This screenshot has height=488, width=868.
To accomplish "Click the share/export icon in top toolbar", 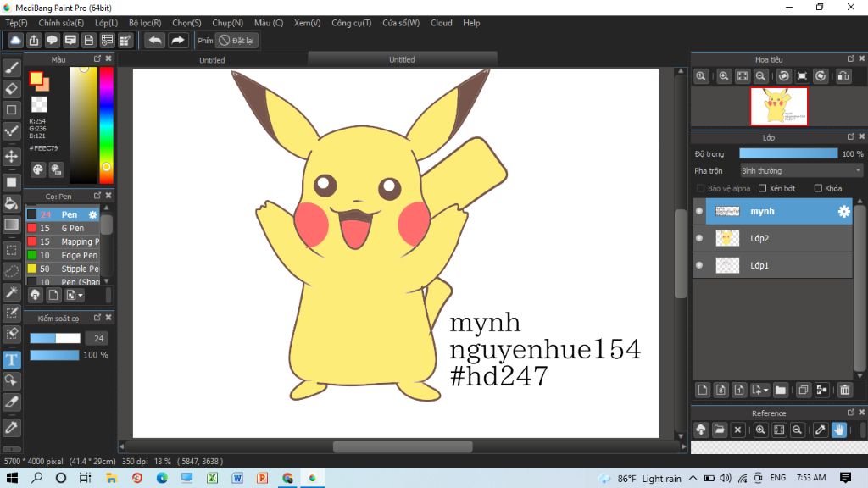I will point(34,41).
